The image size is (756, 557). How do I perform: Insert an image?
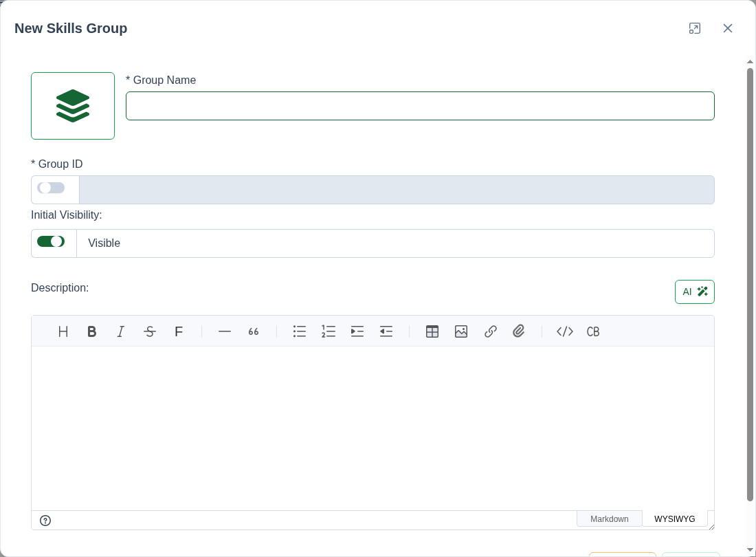[461, 331]
